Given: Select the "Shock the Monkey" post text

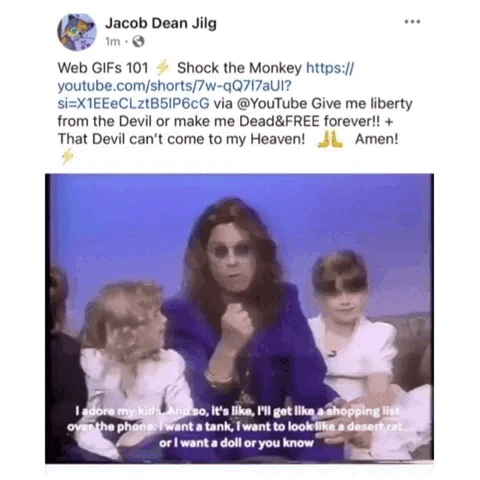Looking at the screenshot, I should click(x=239, y=68).
